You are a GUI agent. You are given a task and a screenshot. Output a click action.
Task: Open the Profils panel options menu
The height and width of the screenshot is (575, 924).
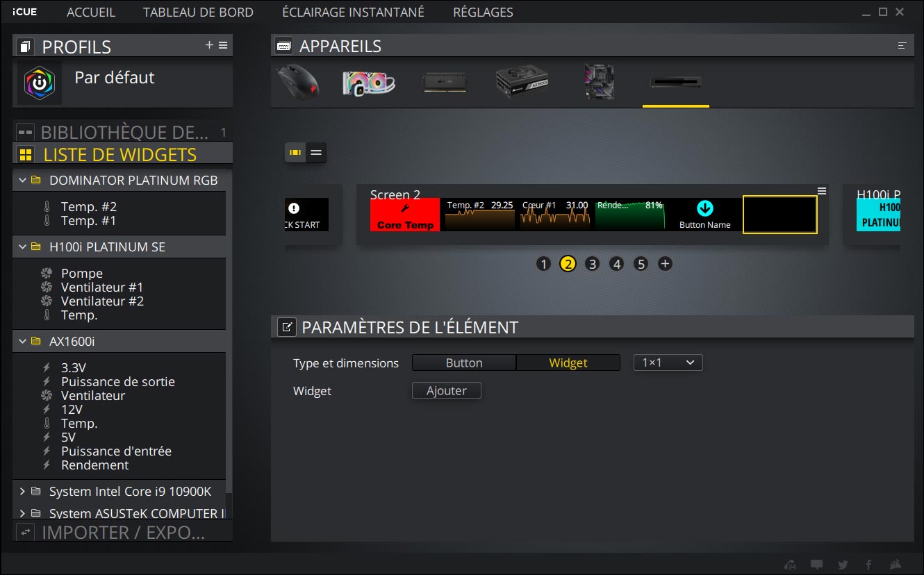[x=223, y=45]
